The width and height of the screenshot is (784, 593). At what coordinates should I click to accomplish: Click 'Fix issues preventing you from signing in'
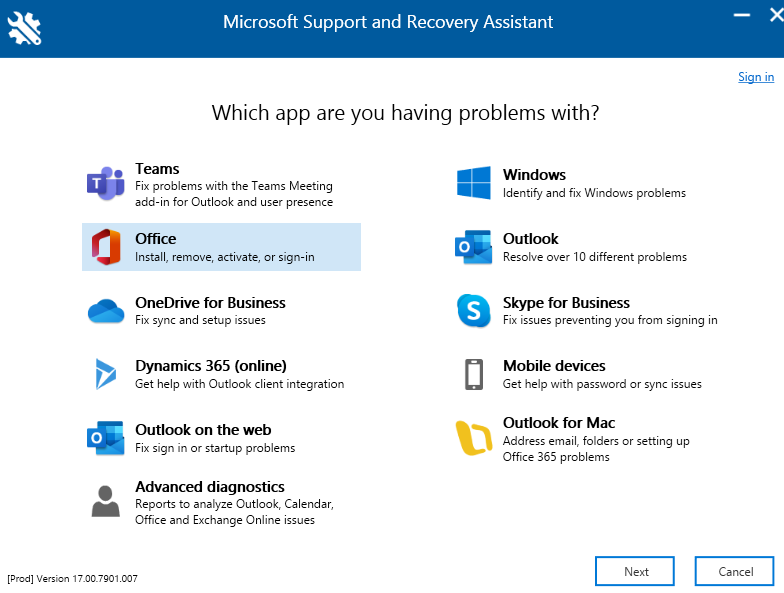(x=610, y=320)
